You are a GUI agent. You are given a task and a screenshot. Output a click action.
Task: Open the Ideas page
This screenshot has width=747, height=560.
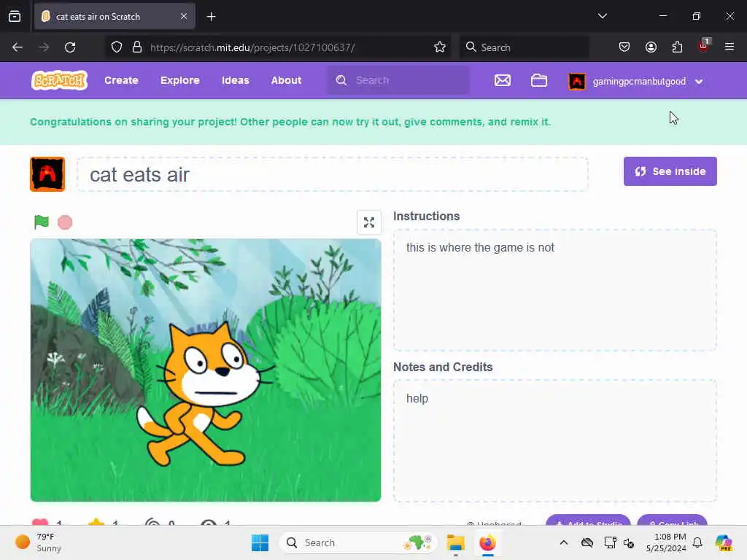[236, 80]
